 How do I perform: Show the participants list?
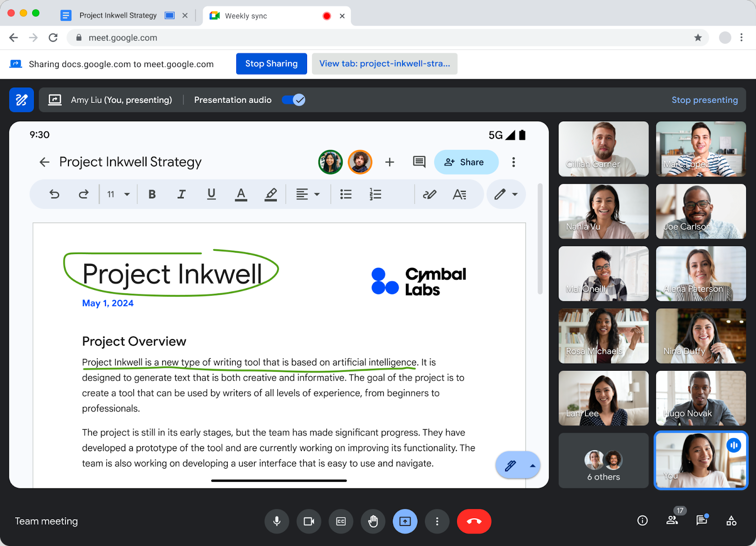672,521
